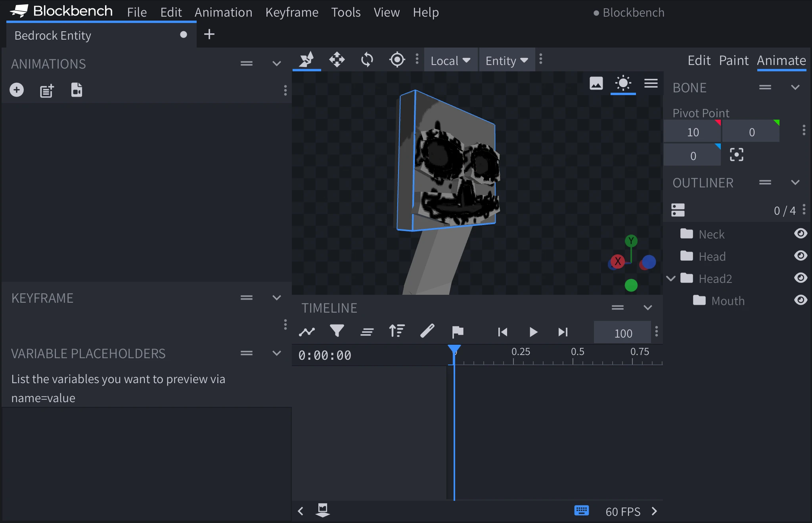The height and width of the screenshot is (523, 812).
Task: Select the Move tool
Action: [336, 60]
